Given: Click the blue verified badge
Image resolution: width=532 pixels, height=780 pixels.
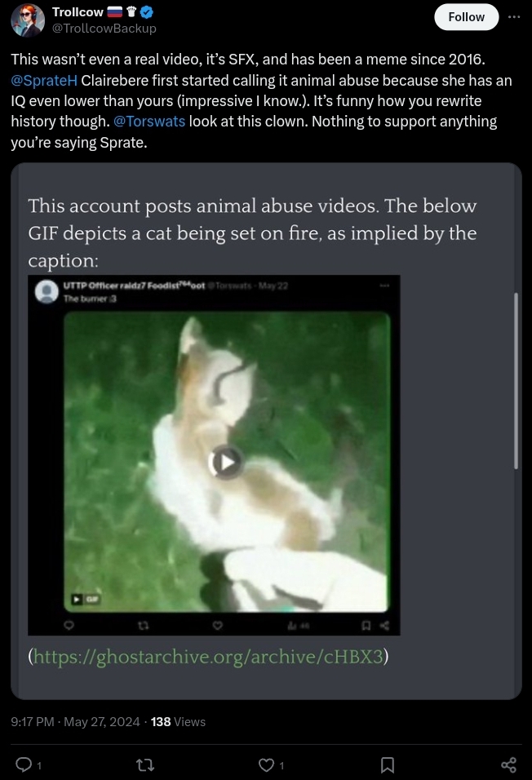Looking at the screenshot, I should pos(148,12).
